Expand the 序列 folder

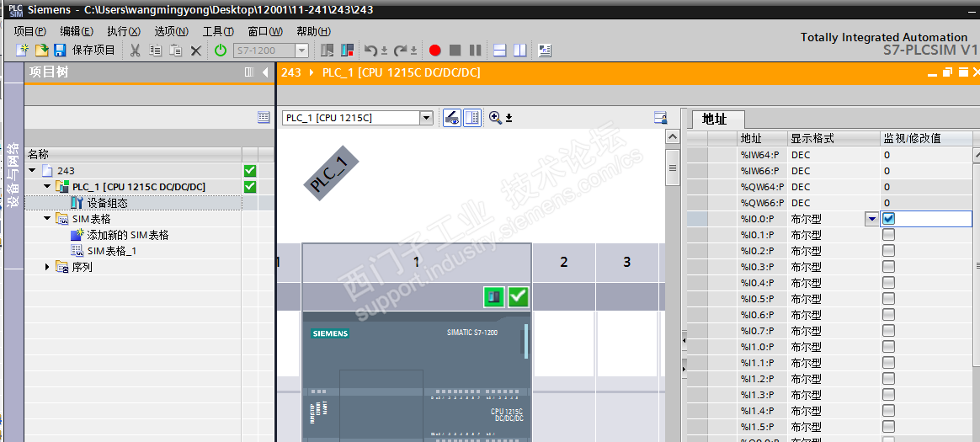[x=47, y=267]
